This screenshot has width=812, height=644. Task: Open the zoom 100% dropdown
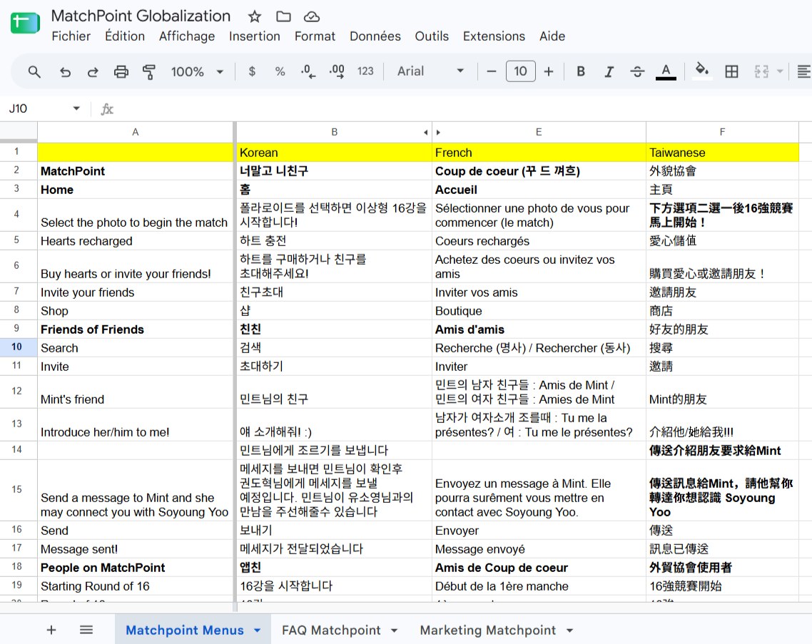198,71
